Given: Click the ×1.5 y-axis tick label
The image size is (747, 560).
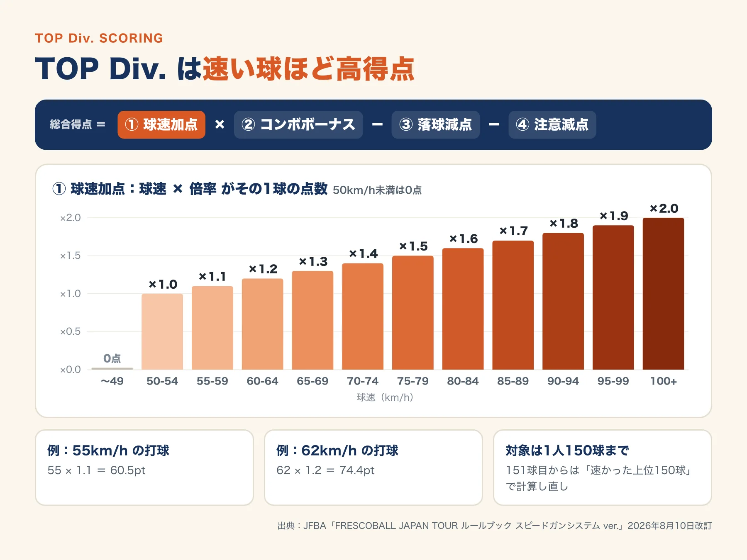Looking at the screenshot, I should pos(71,256).
